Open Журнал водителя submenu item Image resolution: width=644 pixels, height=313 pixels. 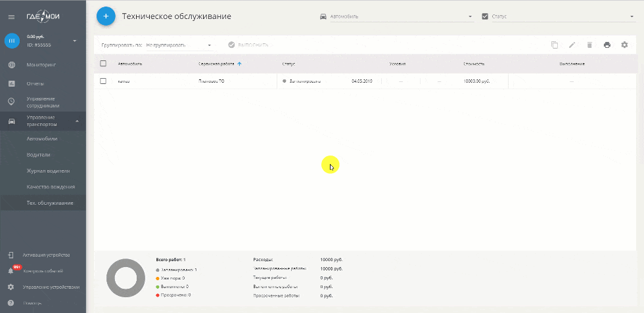pyautogui.click(x=48, y=171)
